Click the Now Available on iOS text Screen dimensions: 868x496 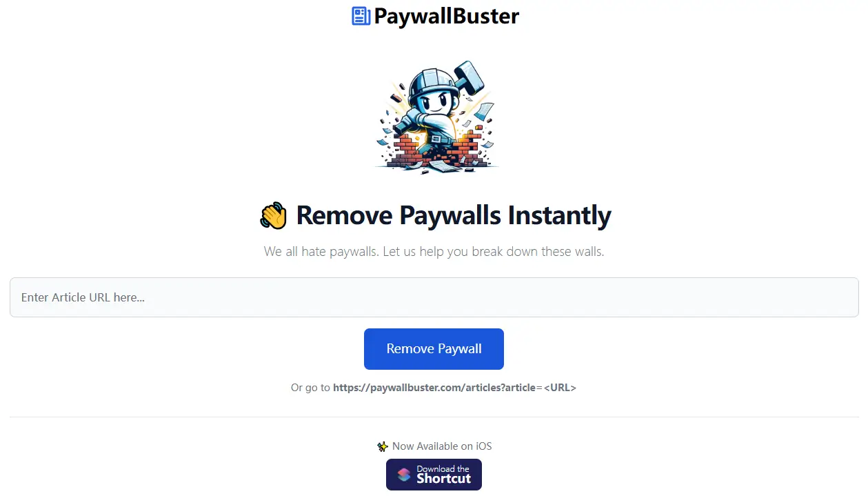pyautogui.click(x=442, y=446)
